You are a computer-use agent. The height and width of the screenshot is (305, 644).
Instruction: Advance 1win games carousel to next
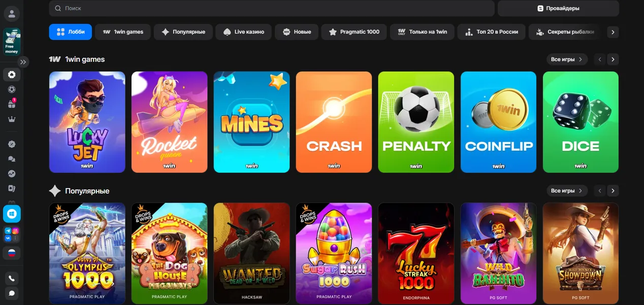click(x=613, y=59)
